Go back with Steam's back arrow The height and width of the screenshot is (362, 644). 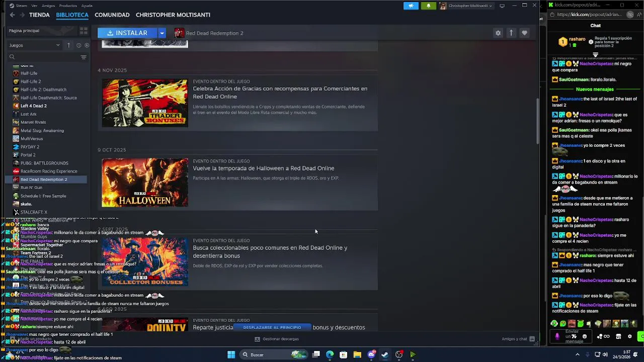12,15
